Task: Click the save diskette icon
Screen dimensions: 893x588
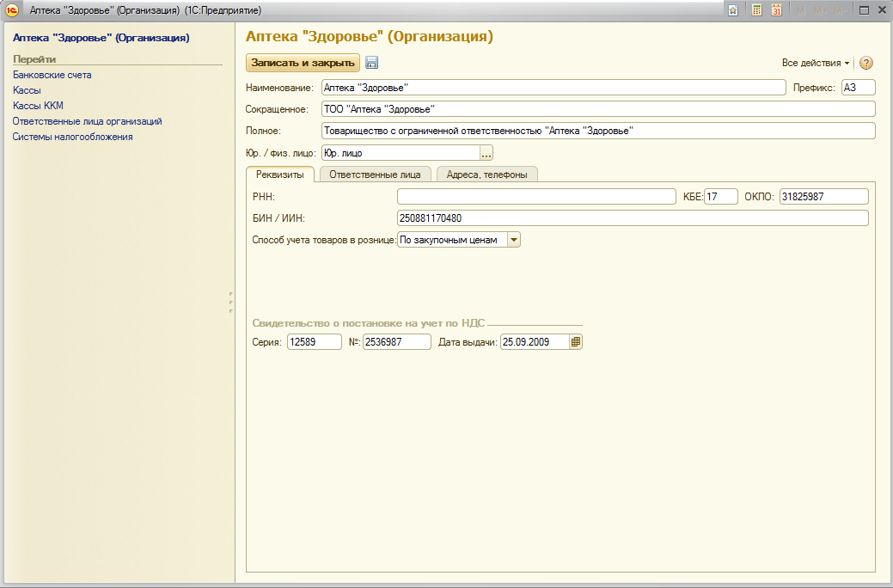Action: pyautogui.click(x=372, y=63)
